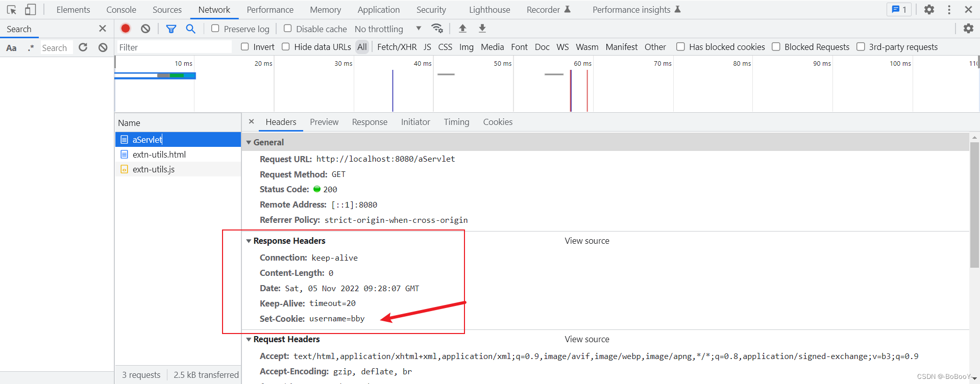The width and height of the screenshot is (980, 384).
Task: Select extn-utils.html document icon
Action: point(124,154)
